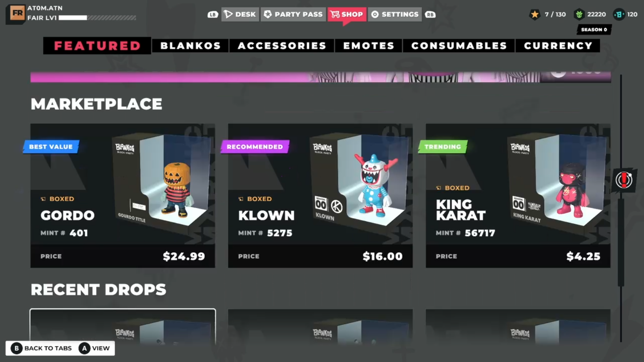Click the FR player avatar icon
The height and width of the screenshot is (362, 644).
pos(16,14)
